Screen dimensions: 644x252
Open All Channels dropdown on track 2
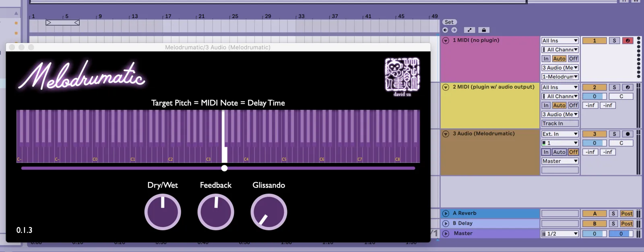[x=560, y=96]
